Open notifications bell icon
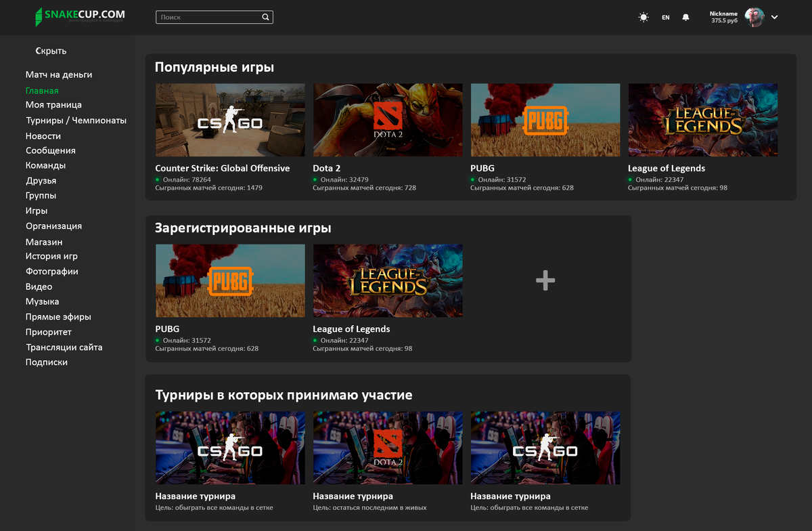The height and width of the screenshot is (531, 812). [x=685, y=18]
